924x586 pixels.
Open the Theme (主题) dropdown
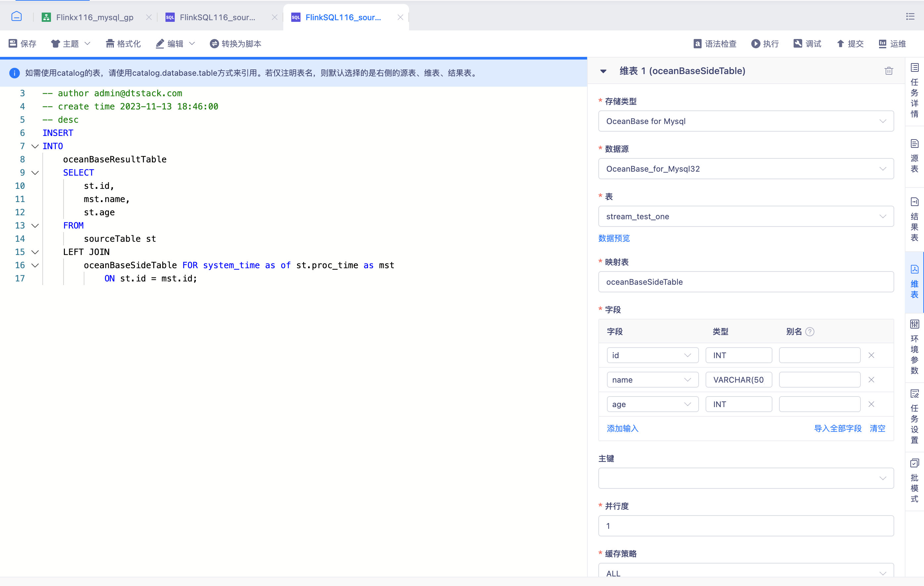[70, 44]
